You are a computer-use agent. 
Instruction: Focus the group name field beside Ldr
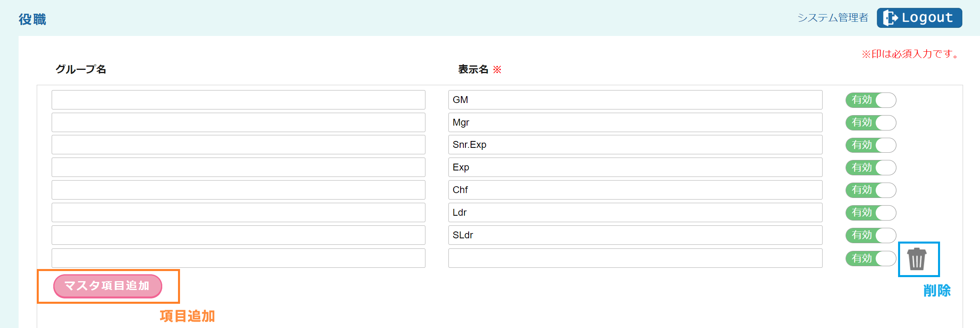238,212
